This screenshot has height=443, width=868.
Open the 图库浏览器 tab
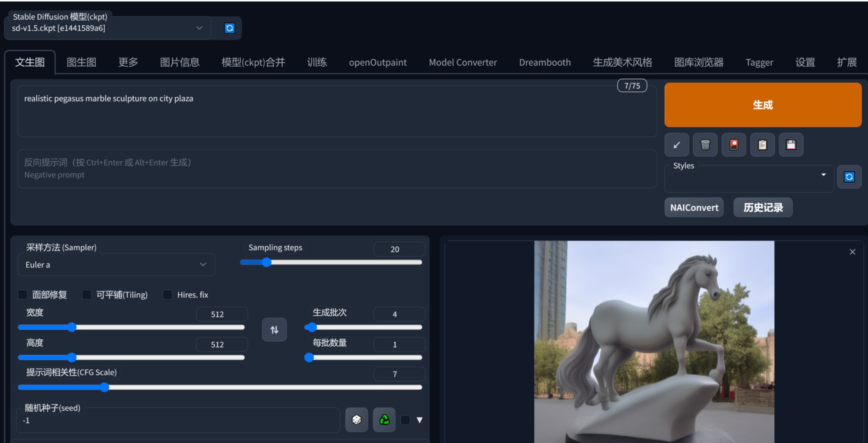tap(698, 62)
